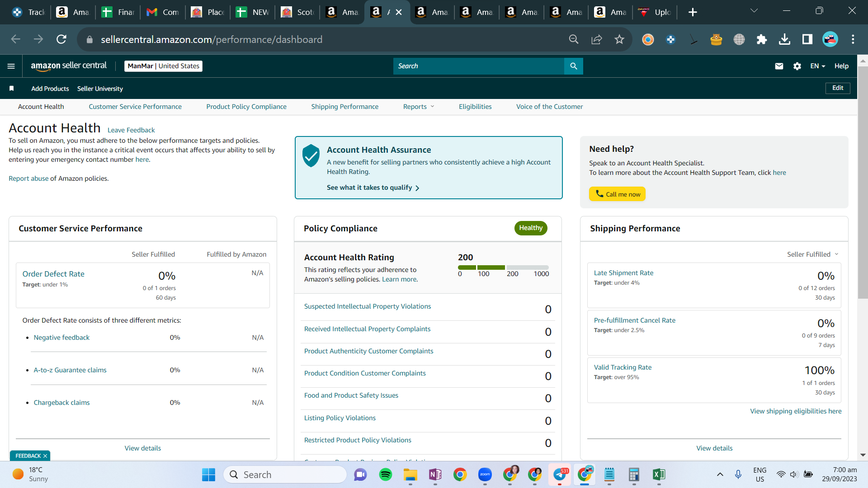Open OneNote from the taskbar
868x488 pixels.
[435, 474]
